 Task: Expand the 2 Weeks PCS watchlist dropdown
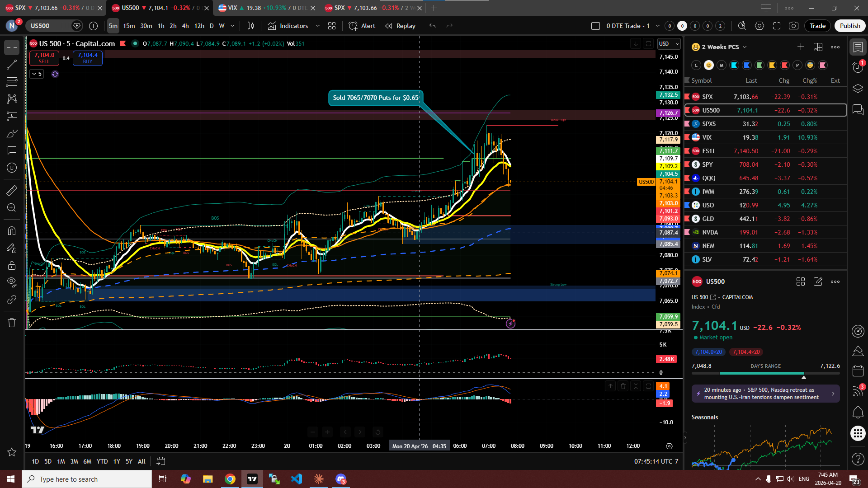coord(745,47)
